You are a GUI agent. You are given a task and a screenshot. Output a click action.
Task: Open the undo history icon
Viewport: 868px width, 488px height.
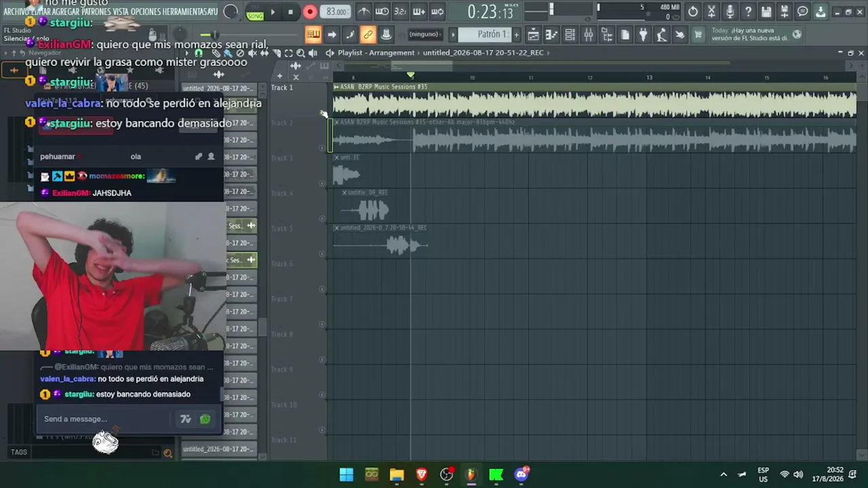692,12
